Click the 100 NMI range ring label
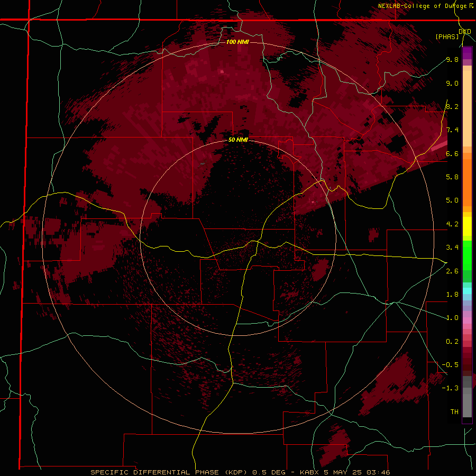This screenshot has height=476, width=476. (237, 42)
